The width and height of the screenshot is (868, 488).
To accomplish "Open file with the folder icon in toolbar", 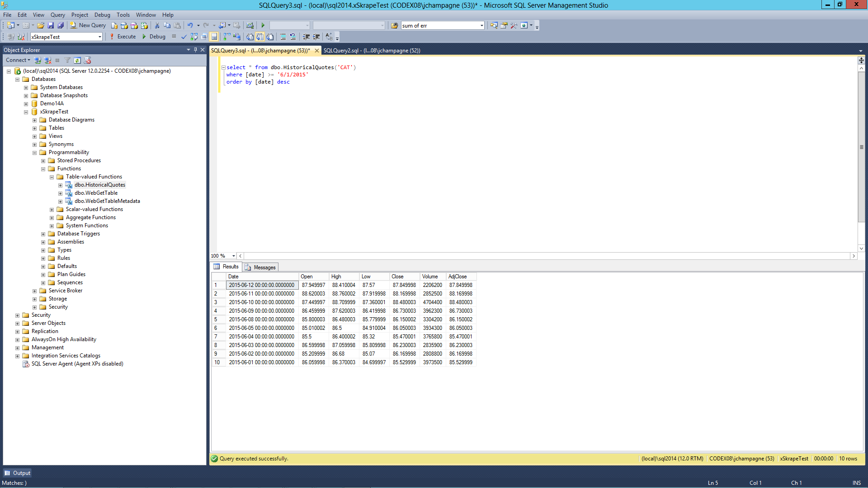I will coord(41,25).
